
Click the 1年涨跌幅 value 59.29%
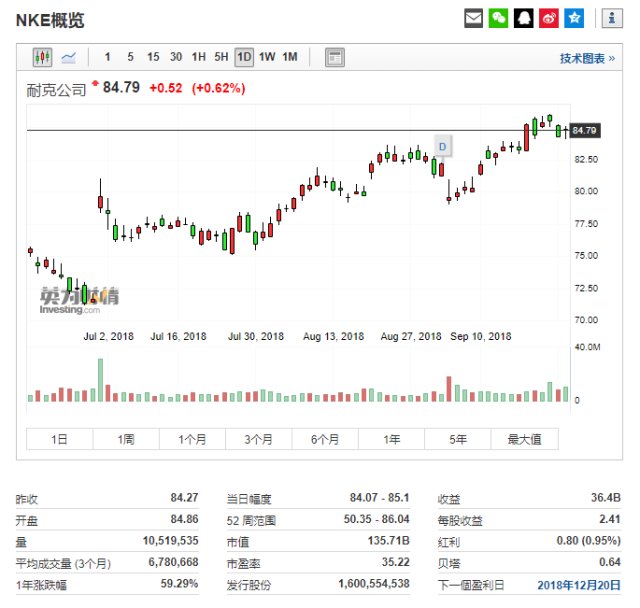179,584
